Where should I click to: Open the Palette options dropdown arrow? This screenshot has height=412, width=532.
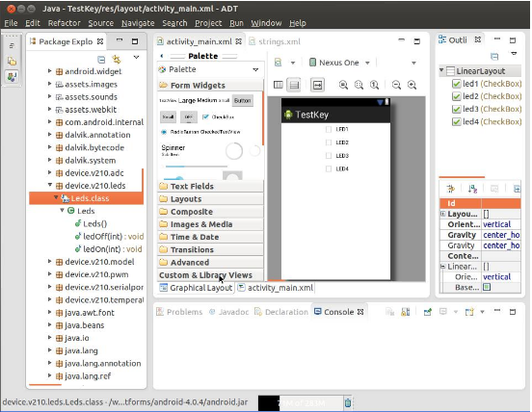point(255,70)
